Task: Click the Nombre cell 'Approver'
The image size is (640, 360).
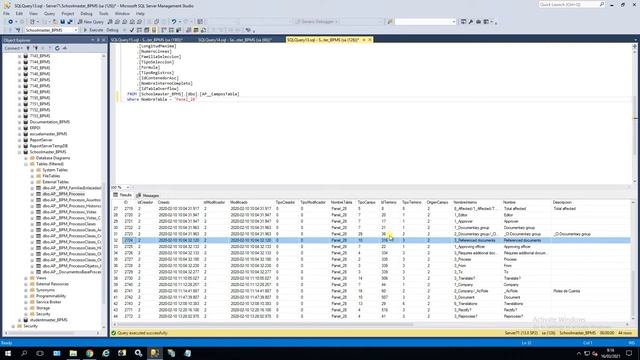Action: 511,221
